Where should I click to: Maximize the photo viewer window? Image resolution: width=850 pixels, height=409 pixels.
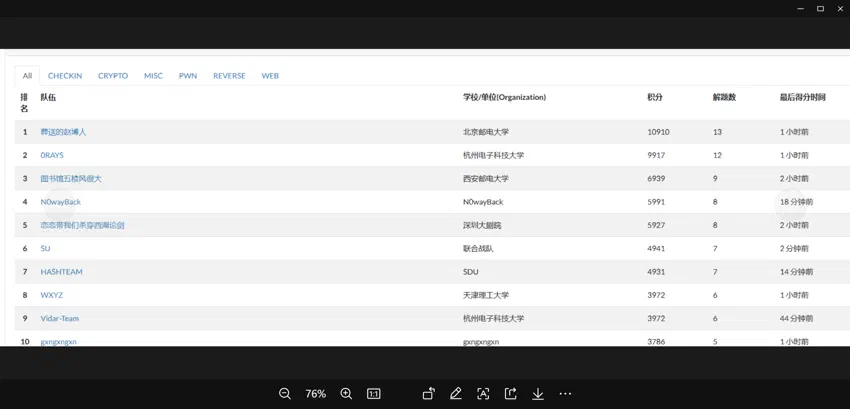820,9
